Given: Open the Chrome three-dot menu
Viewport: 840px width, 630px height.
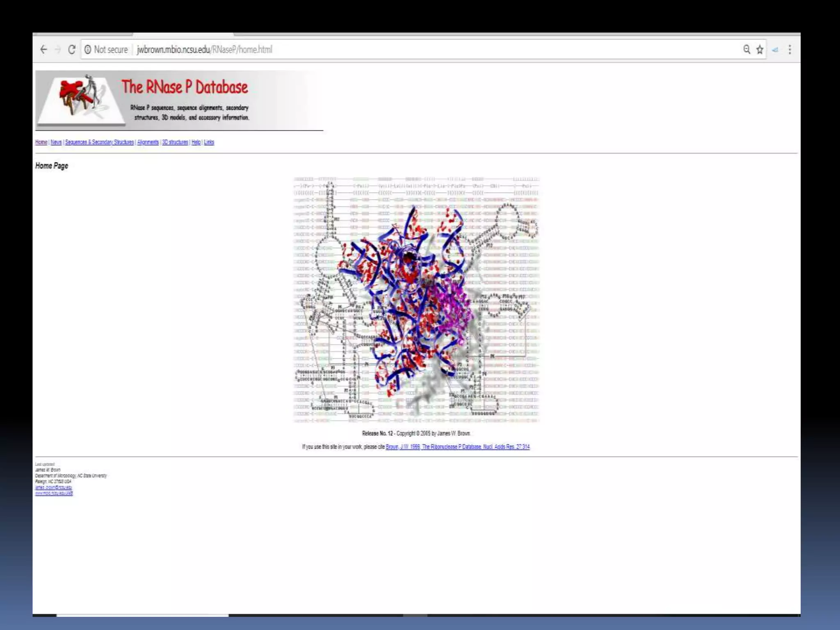Looking at the screenshot, I should pyautogui.click(x=790, y=50).
